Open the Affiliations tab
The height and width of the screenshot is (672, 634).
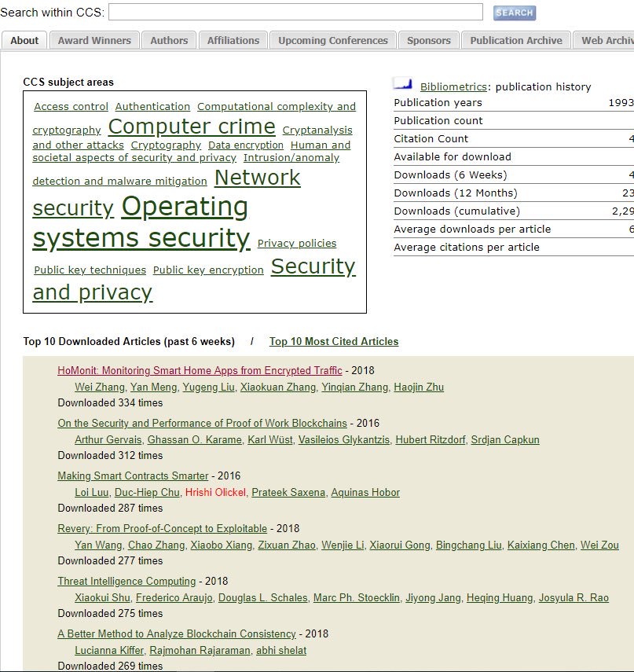(233, 40)
